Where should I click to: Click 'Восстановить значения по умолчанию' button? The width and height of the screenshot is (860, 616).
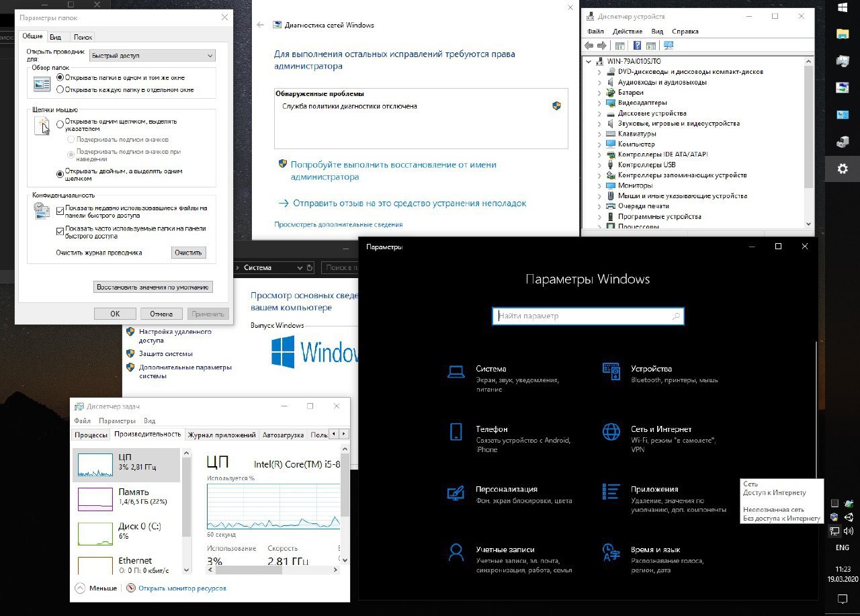(153, 287)
